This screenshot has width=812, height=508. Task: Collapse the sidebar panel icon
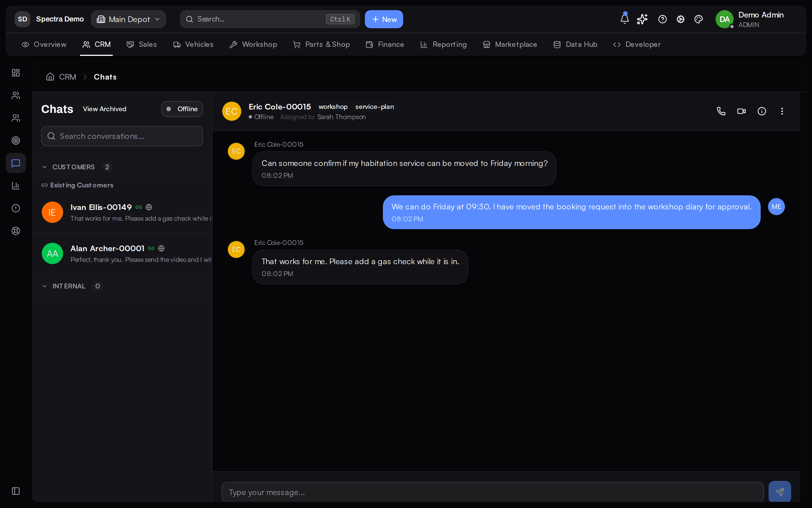click(16, 491)
